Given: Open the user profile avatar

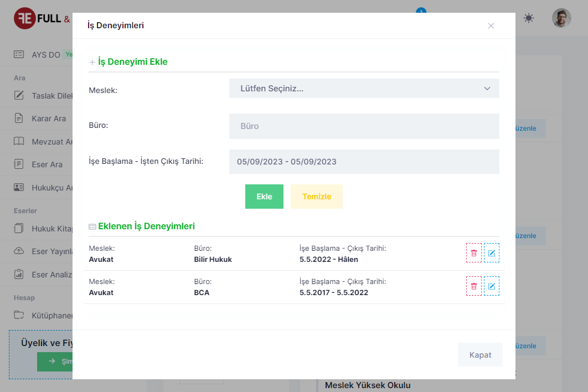Looking at the screenshot, I should tap(561, 18).
